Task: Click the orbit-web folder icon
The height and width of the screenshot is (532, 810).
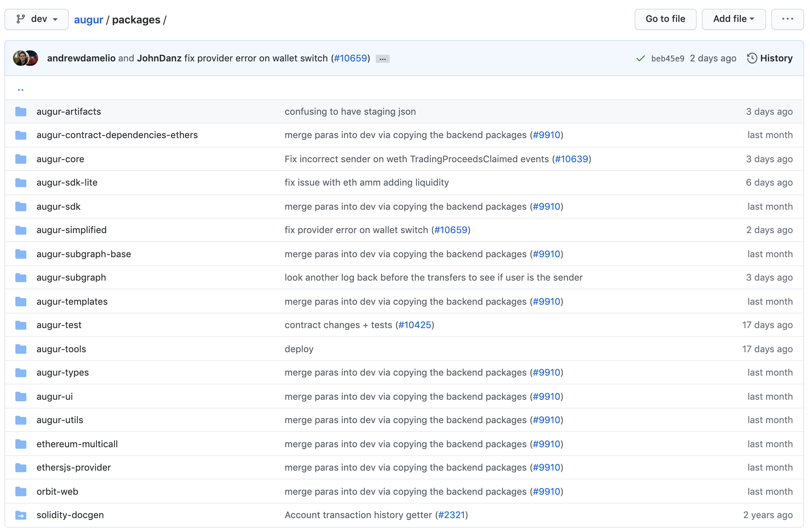Action: tap(21, 491)
